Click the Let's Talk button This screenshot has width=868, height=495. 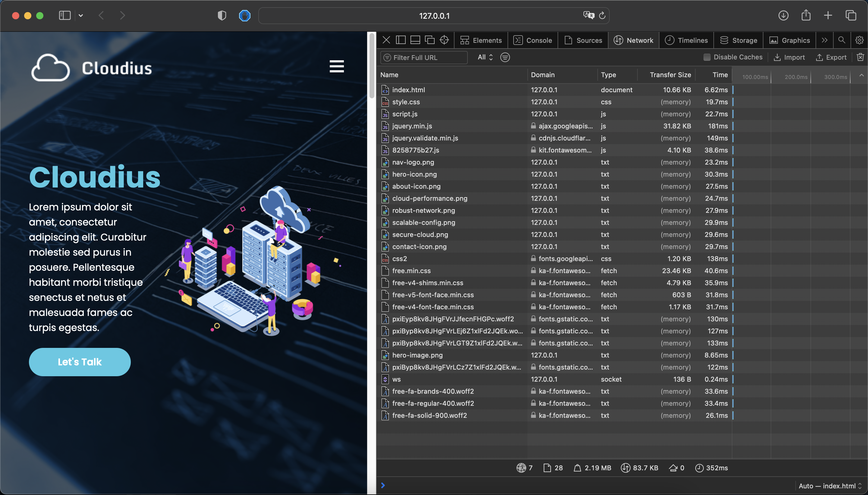pos(80,362)
